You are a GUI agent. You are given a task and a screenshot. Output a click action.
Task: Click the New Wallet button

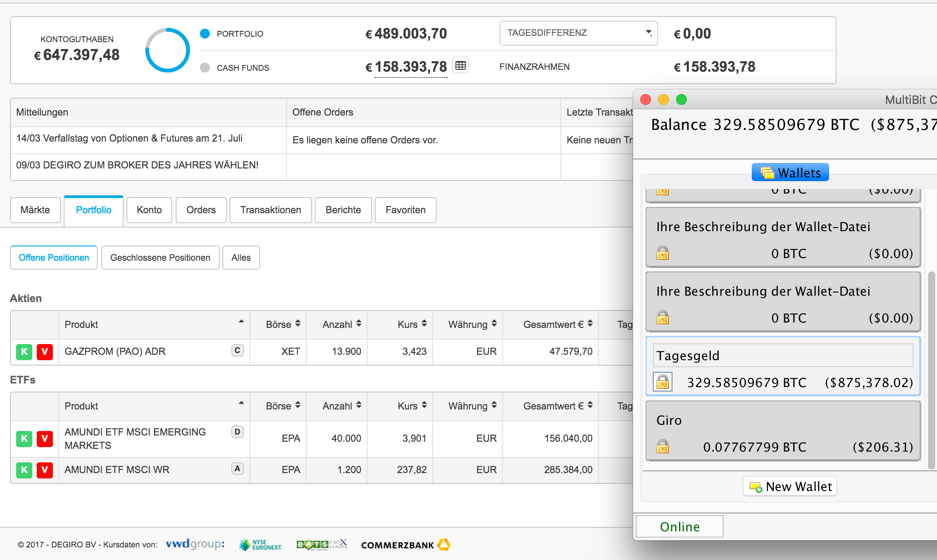coord(790,487)
